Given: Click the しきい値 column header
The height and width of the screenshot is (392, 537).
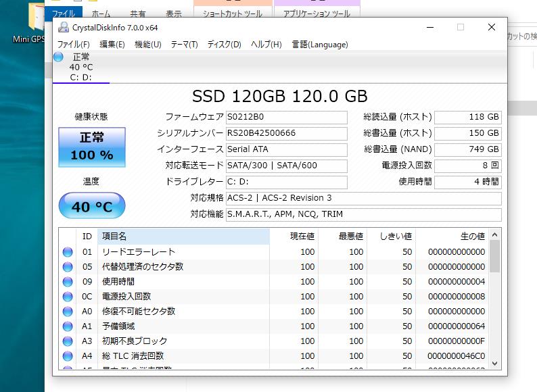Looking at the screenshot, I should [x=391, y=237].
